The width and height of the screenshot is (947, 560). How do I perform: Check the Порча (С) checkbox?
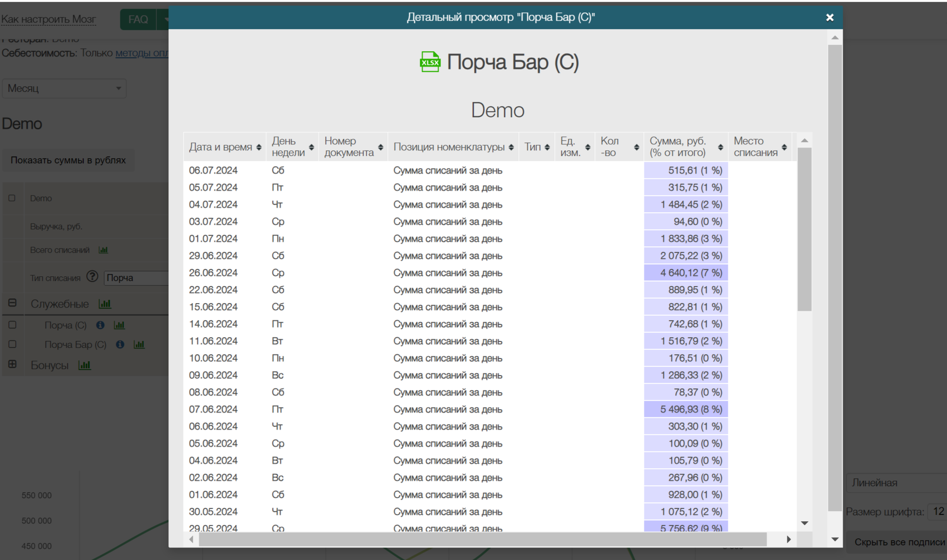pos(12,325)
